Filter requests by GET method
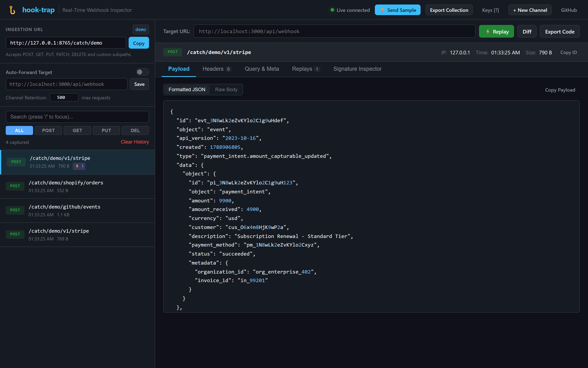 click(77, 130)
